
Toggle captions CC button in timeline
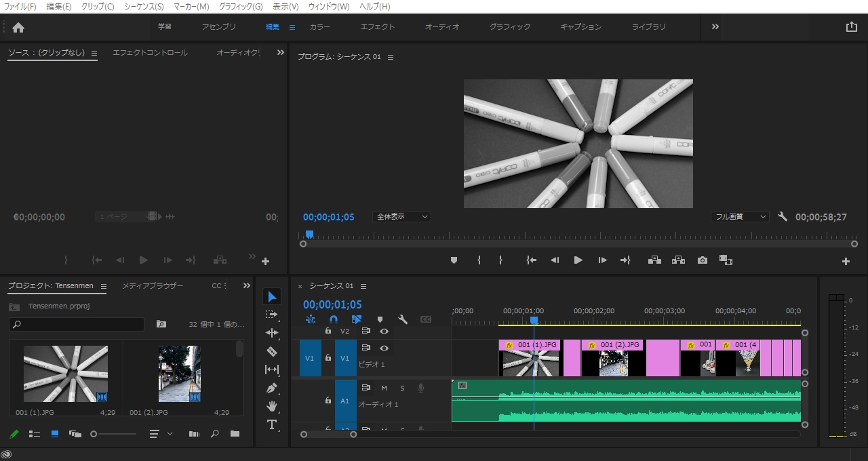coord(426,319)
